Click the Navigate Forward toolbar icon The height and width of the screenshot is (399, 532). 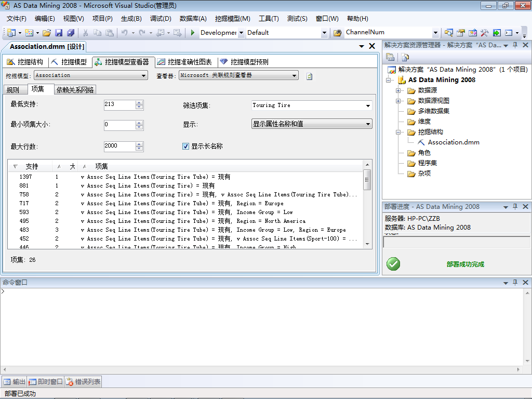(x=177, y=33)
